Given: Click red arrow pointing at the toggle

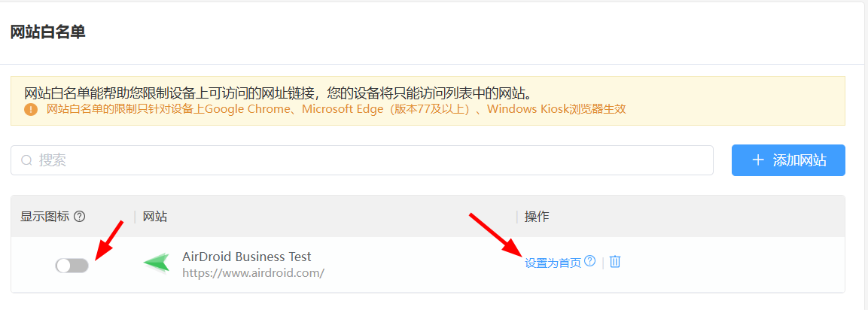Looking at the screenshot, I should click(x=108, y=240).
